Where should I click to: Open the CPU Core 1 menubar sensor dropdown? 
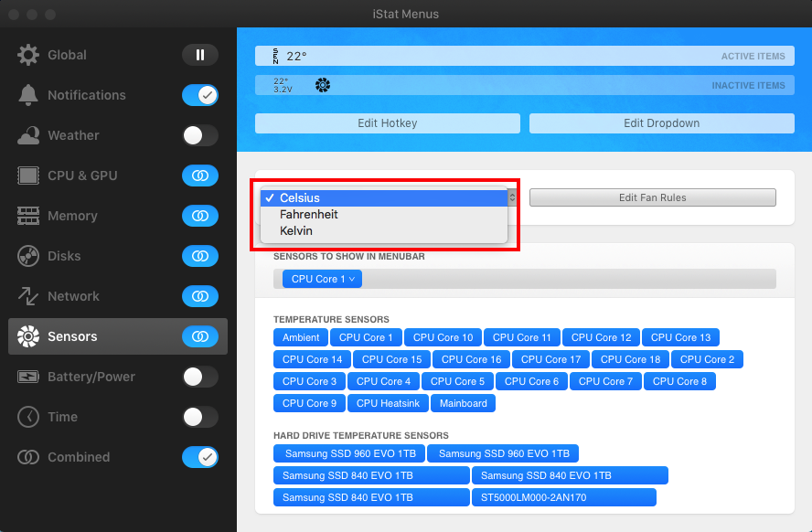322,279
